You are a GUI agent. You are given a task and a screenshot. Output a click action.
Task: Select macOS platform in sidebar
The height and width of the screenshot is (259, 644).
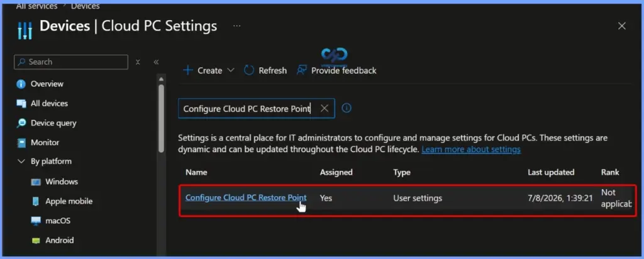(x=57, y=221)
